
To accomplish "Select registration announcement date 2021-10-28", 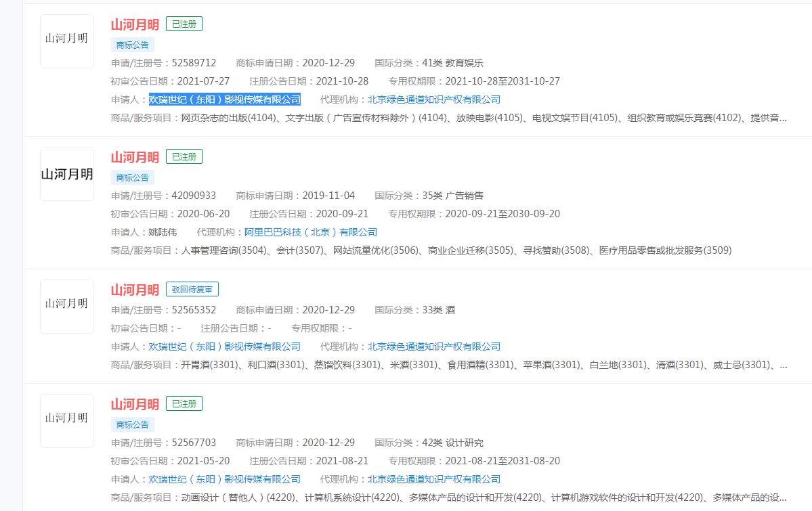I will [342, 81].
